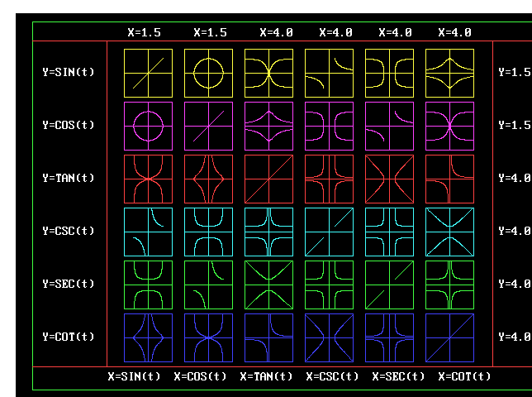This screenshot has width=532, height=397.
Task: Click the X=SEC(t) column label
Action: 398,376
